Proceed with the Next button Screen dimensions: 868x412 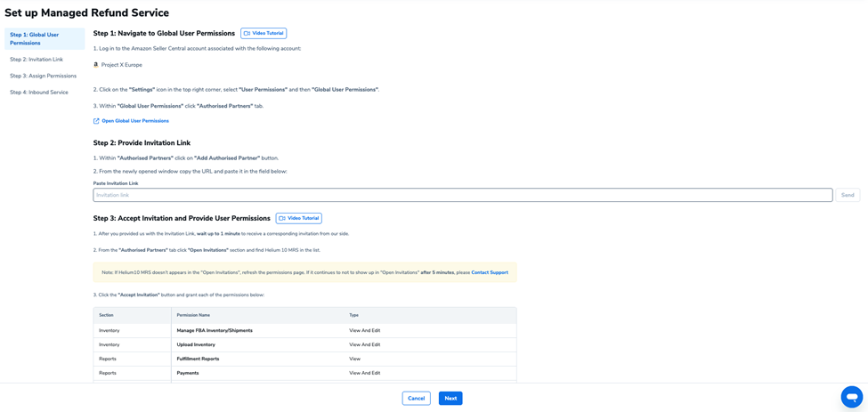click(x=450, y=399)
